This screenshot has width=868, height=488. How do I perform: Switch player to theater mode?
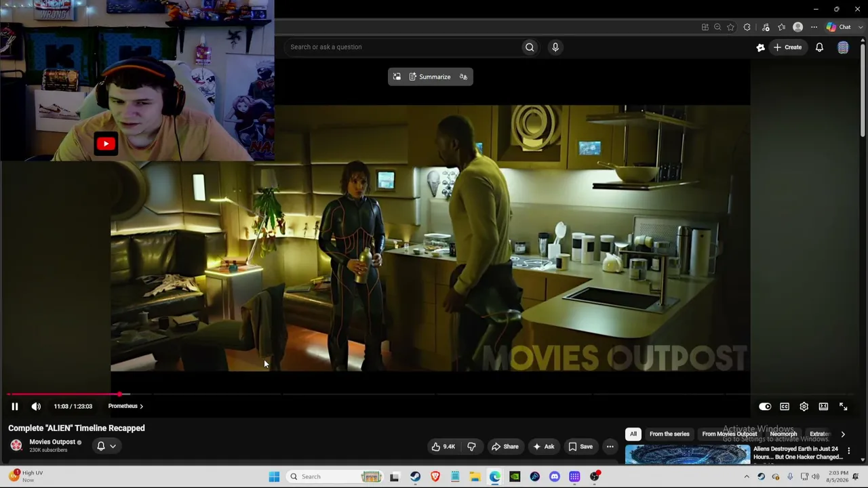tap(823, 407)
